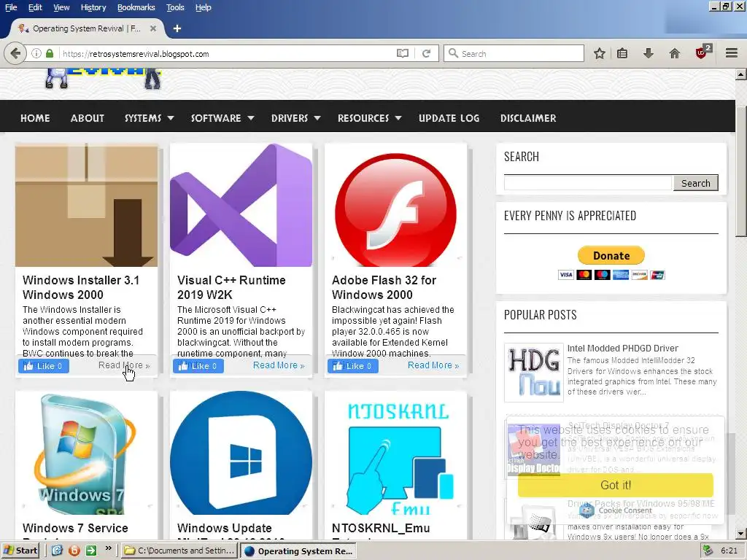Show bookmarks list icon in toolbar

[622, 53]
